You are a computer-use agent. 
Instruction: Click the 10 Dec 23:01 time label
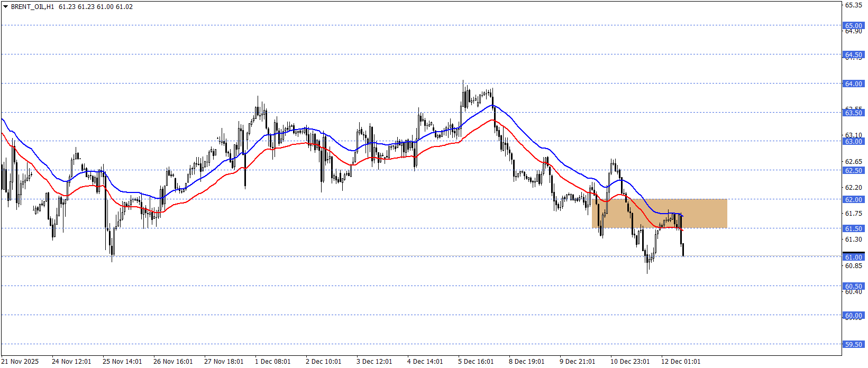coord(630,362)
